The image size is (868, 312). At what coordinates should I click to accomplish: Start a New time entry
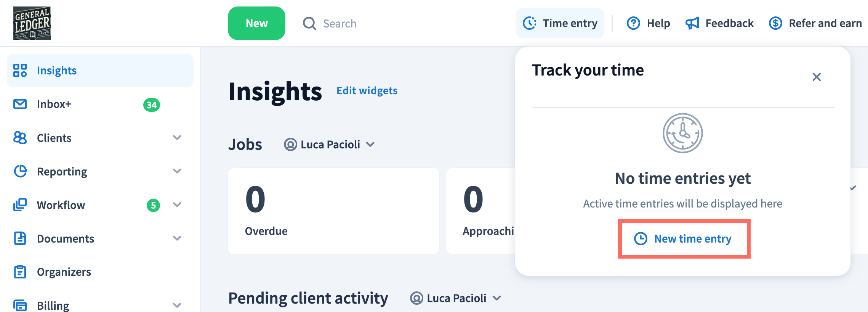click(684, 239)
